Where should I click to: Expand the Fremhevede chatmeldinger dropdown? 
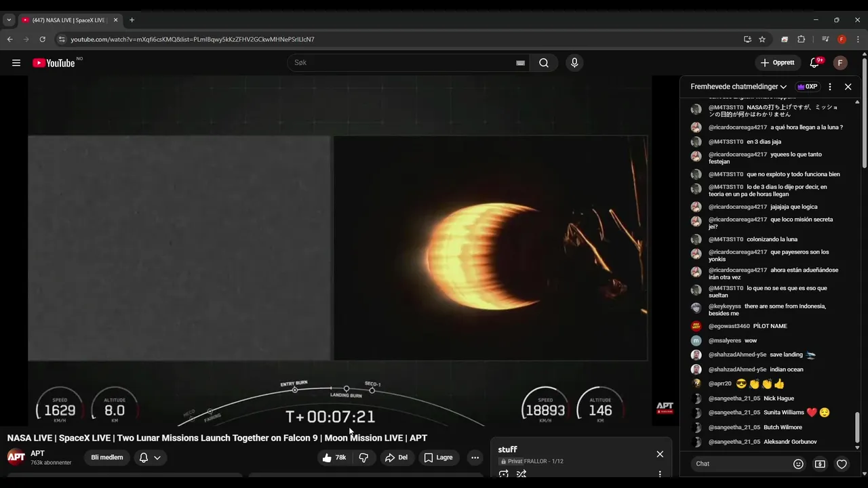(738, 87)
